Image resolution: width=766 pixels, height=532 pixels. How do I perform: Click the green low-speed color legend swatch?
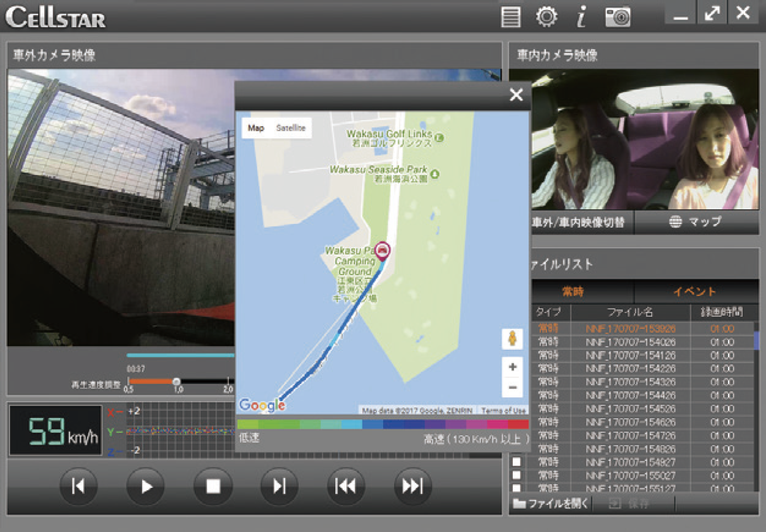[248, 424]
